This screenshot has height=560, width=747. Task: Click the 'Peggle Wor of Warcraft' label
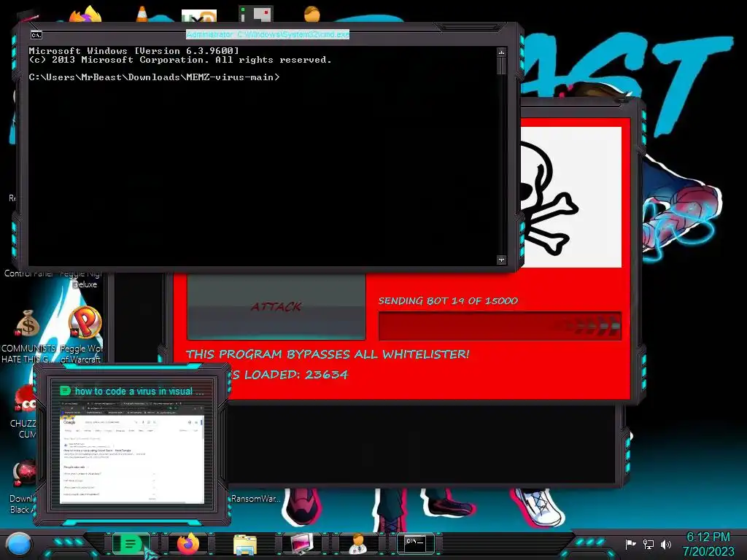coord(81,354)
